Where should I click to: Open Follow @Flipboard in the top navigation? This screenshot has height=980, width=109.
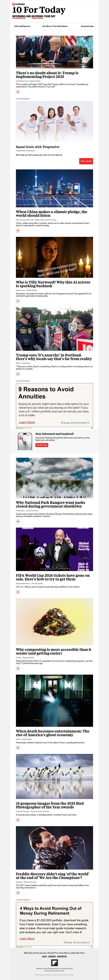22,26
